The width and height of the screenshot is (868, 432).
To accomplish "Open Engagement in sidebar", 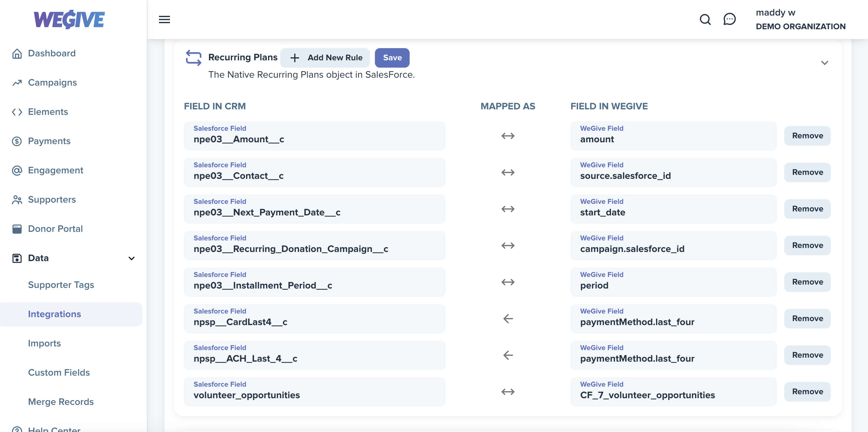I will point(56,171).
